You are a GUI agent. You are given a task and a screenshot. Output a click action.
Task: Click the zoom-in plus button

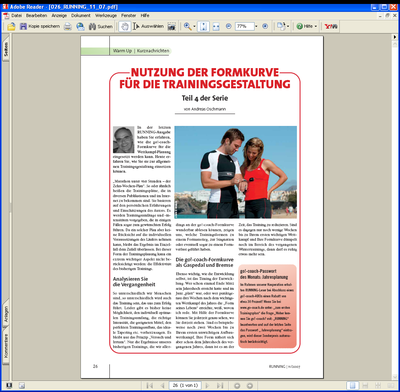coord(265,26)
